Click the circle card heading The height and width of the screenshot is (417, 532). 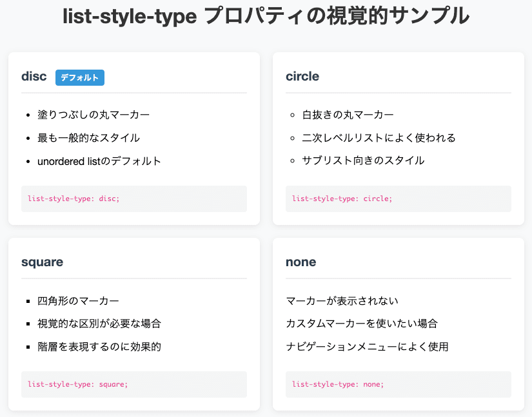tap(302, 76)
